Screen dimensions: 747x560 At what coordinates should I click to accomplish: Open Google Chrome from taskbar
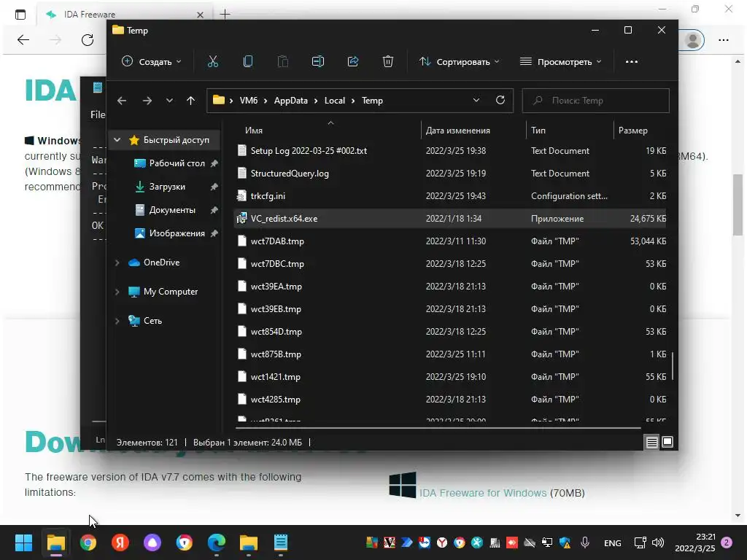(x=88, y=542)
